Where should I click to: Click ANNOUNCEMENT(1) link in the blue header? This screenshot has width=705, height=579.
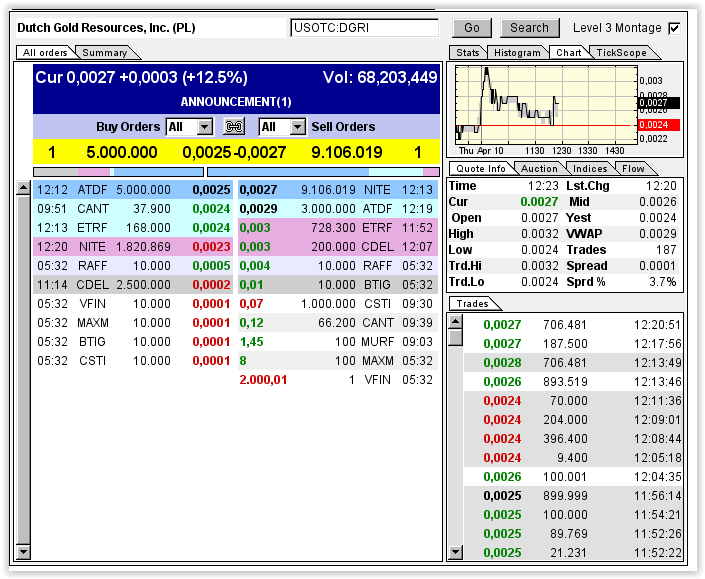coord(236,102)
